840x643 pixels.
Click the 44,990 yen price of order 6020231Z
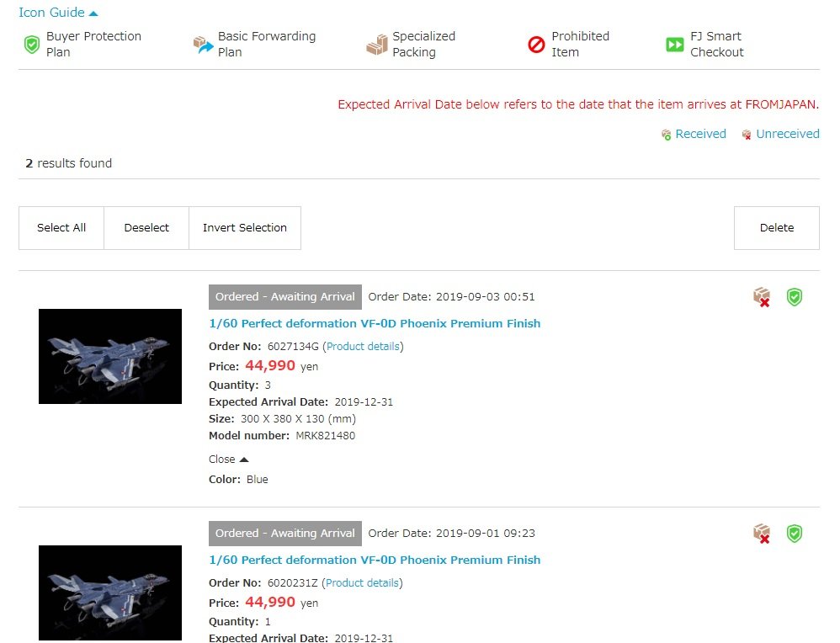point(281,603)
